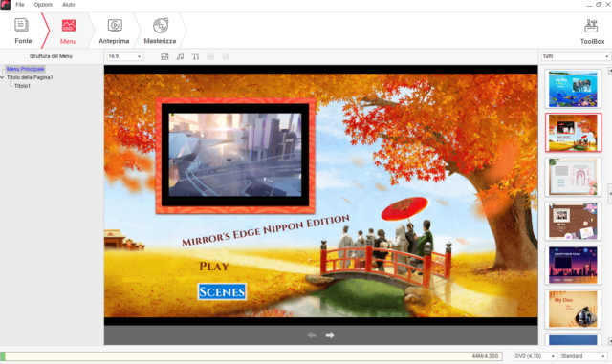
Task: Select Titolo della Pagina1 tree item
Action: (30, 77)
